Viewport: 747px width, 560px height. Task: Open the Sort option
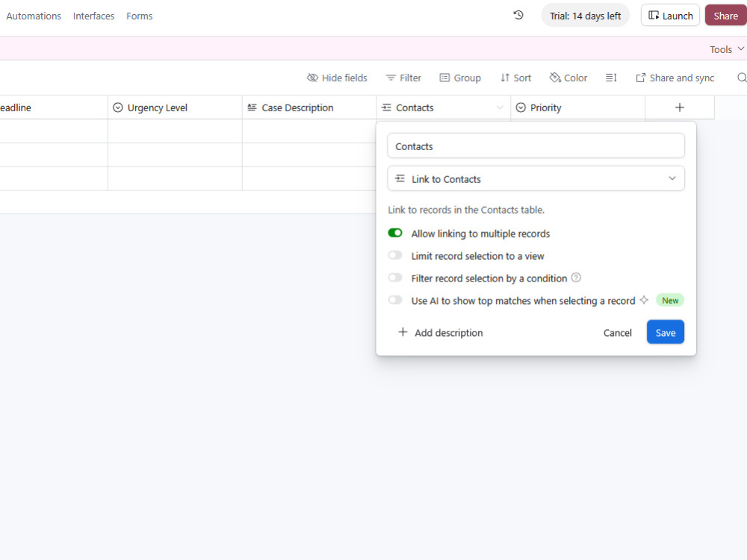click(x=515, y=78)
